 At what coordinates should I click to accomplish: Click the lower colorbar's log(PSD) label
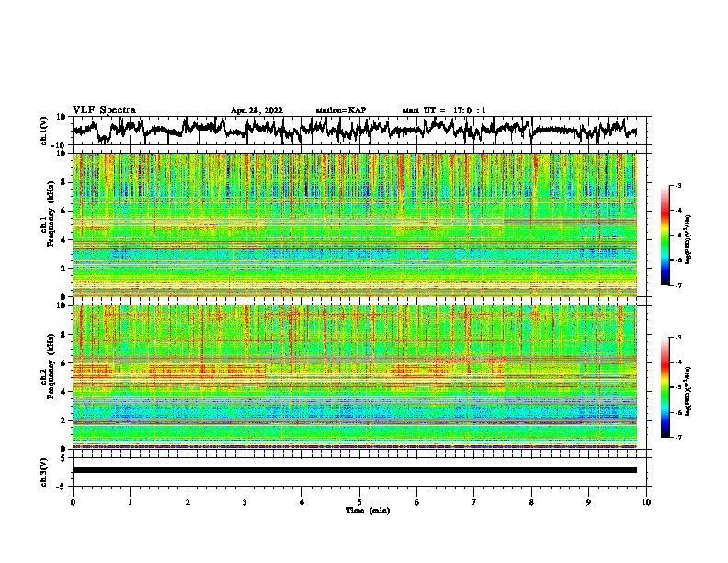[688, 391]
